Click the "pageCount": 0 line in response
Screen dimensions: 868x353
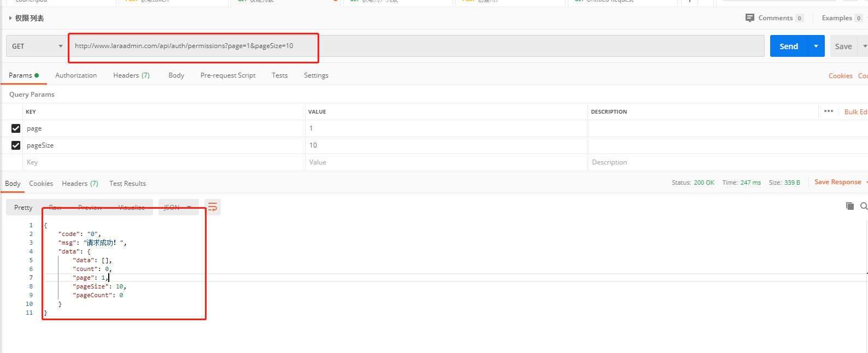pyautogui.click(x=98, y=295)
